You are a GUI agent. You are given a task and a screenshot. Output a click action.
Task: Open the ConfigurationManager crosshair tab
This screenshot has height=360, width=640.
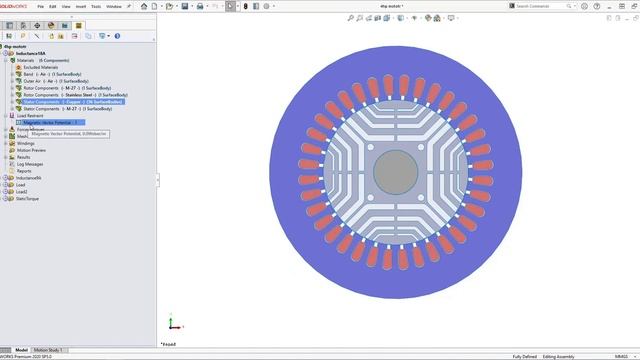[37, 25]
